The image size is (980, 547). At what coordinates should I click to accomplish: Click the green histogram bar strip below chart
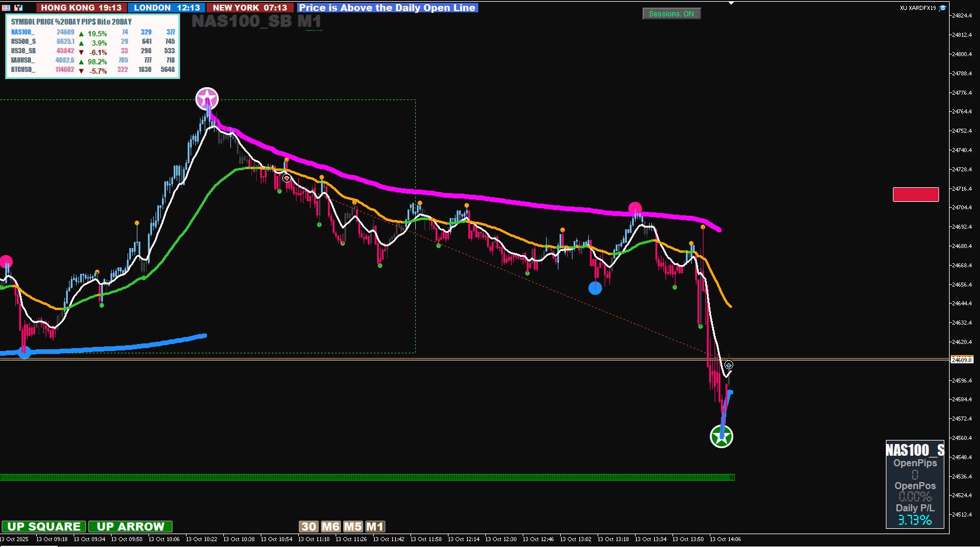tap(367, 477)
